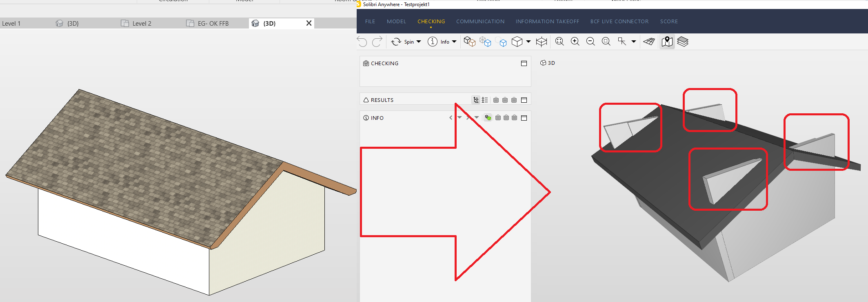Switch to the SCORE tab
Image resolution: width=868 pixels, height=302 pixels.
point(669,22)
